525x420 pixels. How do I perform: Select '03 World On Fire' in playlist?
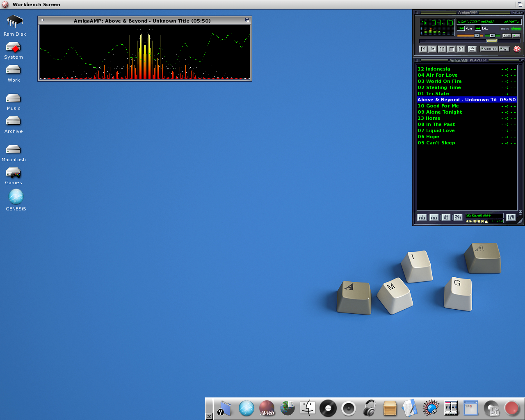pyautogui.click(x=466, y=81)
